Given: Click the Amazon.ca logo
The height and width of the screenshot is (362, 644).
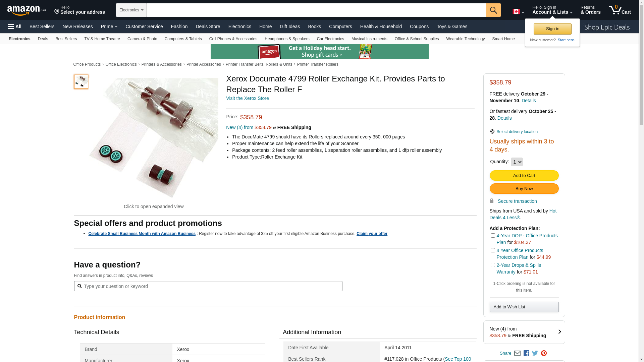Looking at the screenshot, I should [x=26, y=10].
